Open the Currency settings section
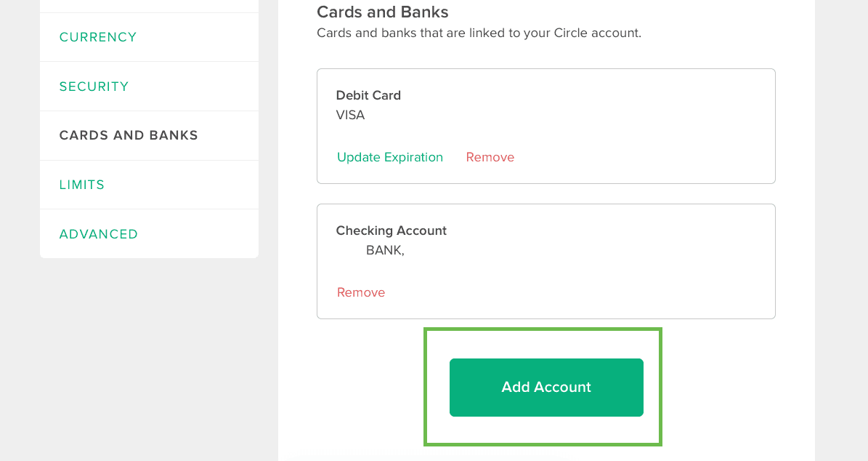The height and width of the screenshot is (461, 868). (98, 37)
